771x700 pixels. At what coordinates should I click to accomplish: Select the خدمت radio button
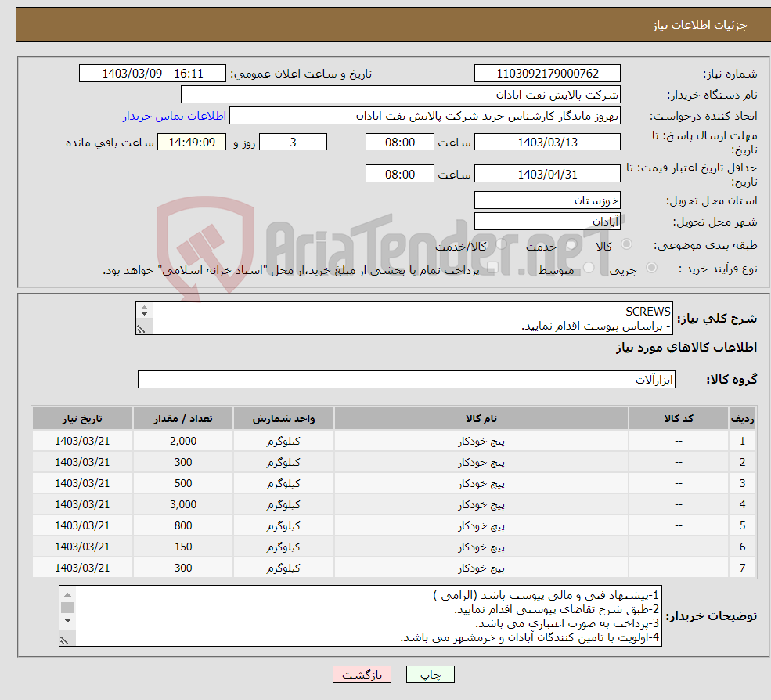click(571, 244)
